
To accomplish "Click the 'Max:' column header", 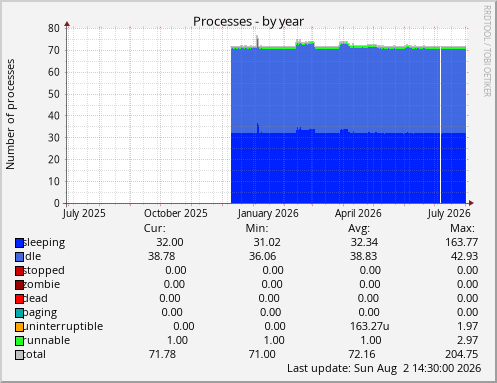I will 462,228.
